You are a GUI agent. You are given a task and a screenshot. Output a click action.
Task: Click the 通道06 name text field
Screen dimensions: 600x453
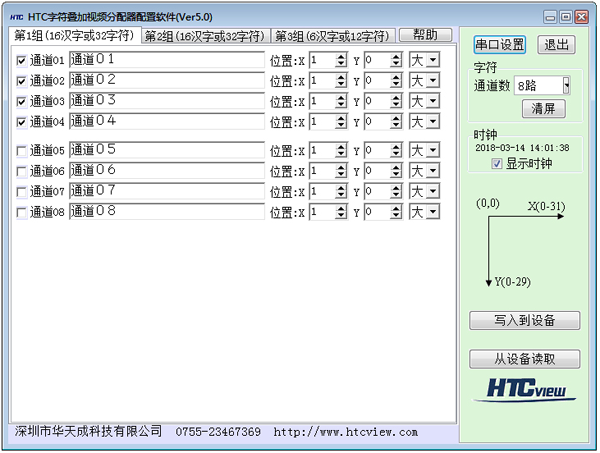point(167,171)
